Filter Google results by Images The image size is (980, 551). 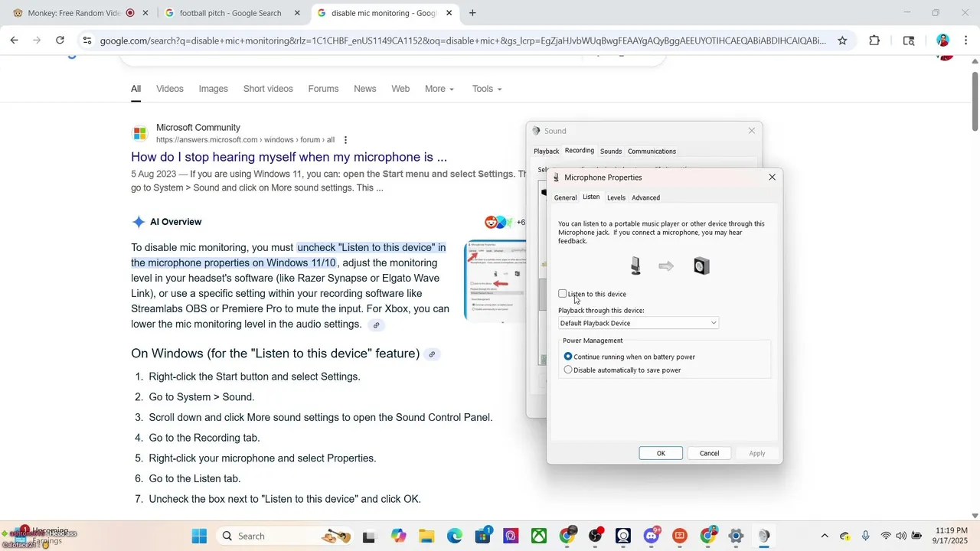pos(214,89)
